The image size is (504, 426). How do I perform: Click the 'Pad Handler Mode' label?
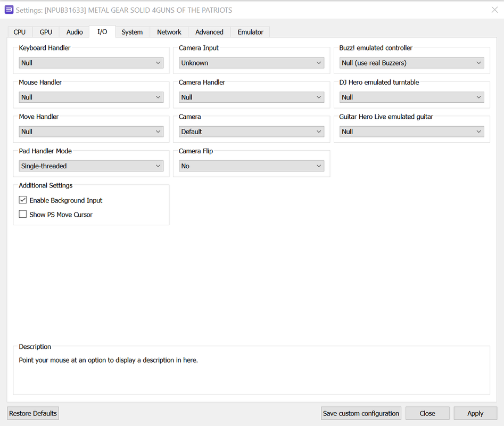point(45,151)
